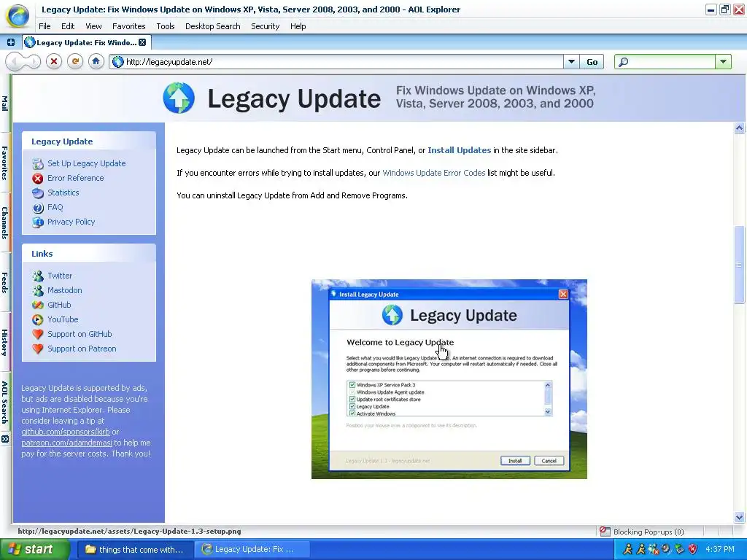Click the Refresh button in toolbar
This screenshot has height=560, width=747.
pyautogui.click(x=75, y=61)
